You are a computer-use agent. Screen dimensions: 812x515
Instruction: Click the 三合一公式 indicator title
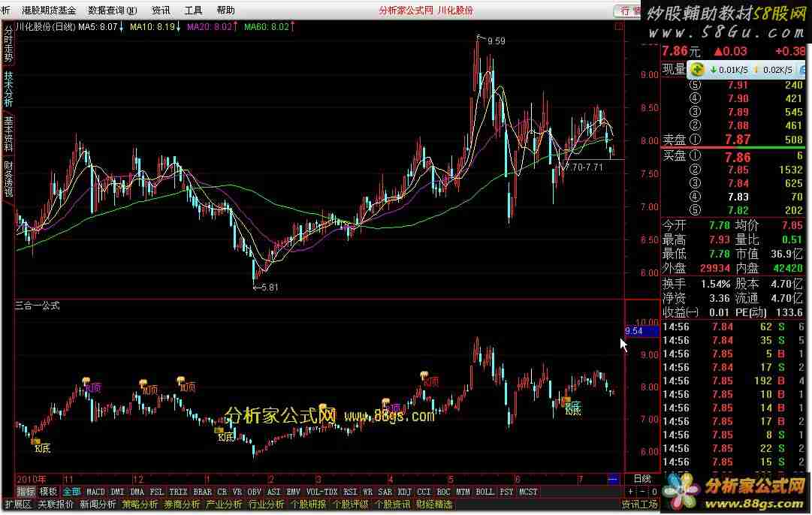coord(38,306)
